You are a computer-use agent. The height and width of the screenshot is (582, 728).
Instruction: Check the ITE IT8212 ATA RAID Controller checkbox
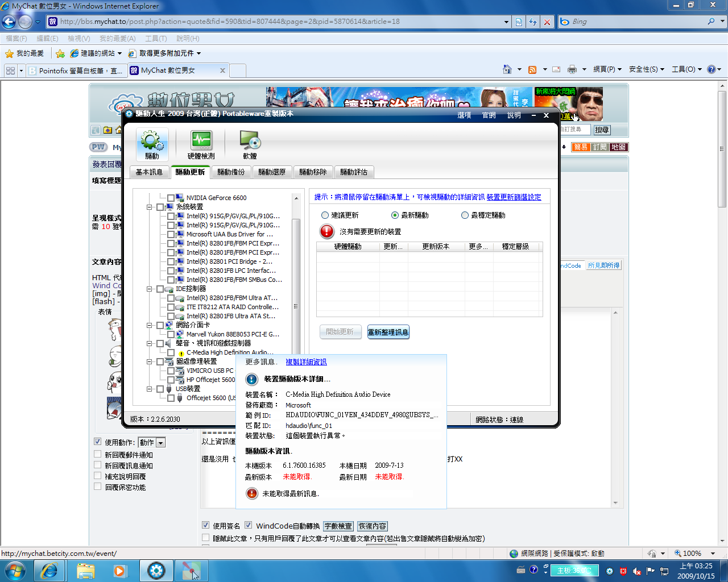171,307
